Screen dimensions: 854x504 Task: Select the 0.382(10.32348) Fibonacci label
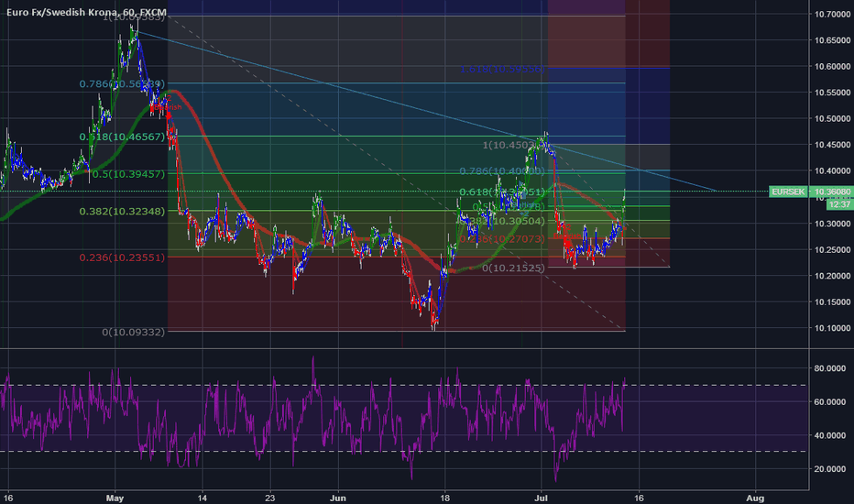coord(122,211)
